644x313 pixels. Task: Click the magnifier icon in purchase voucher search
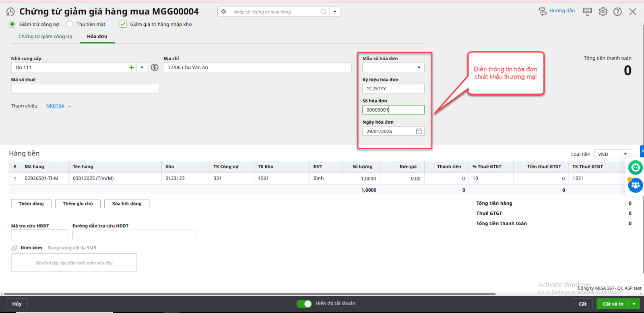tap(323, 12)
